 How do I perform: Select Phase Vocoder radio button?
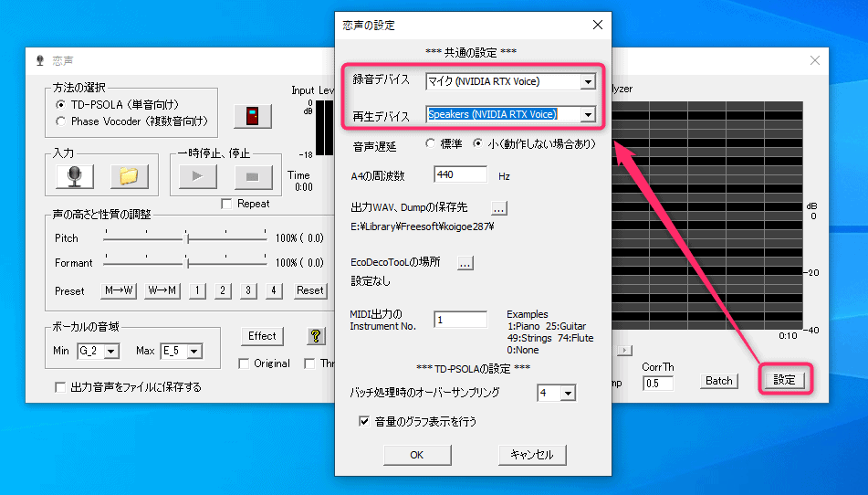coord(61,121)
